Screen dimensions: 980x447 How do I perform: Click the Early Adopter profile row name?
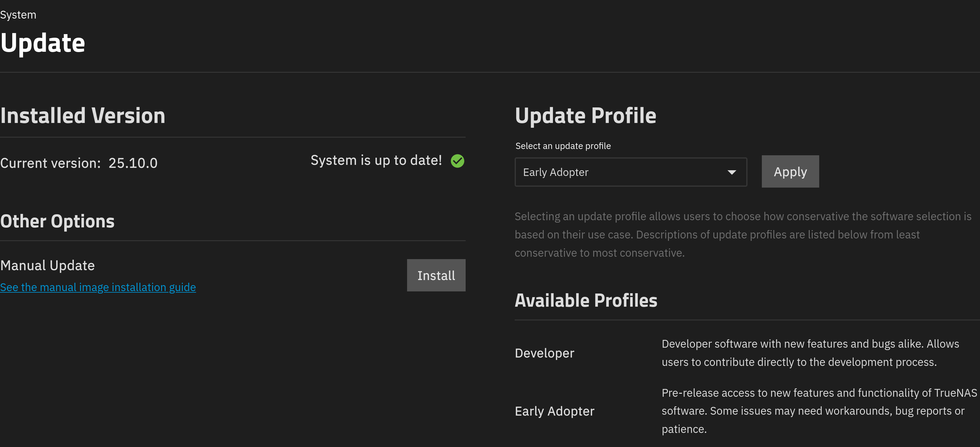coord(554,411)
